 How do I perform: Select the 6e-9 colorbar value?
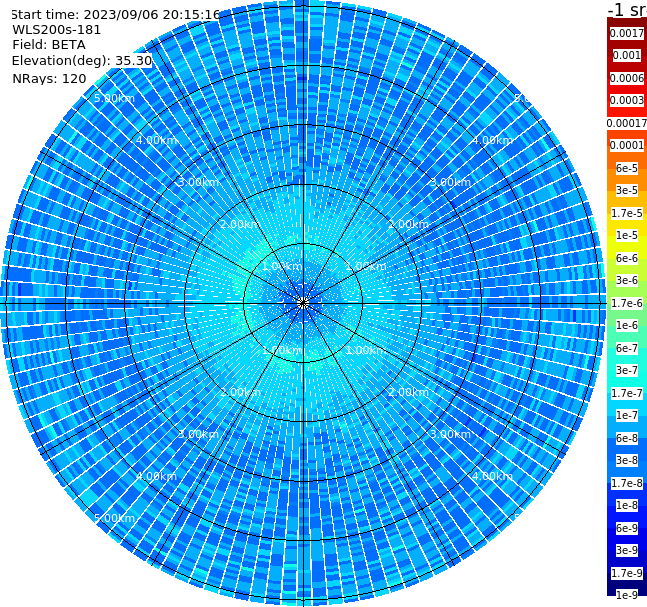pos(627,528)
